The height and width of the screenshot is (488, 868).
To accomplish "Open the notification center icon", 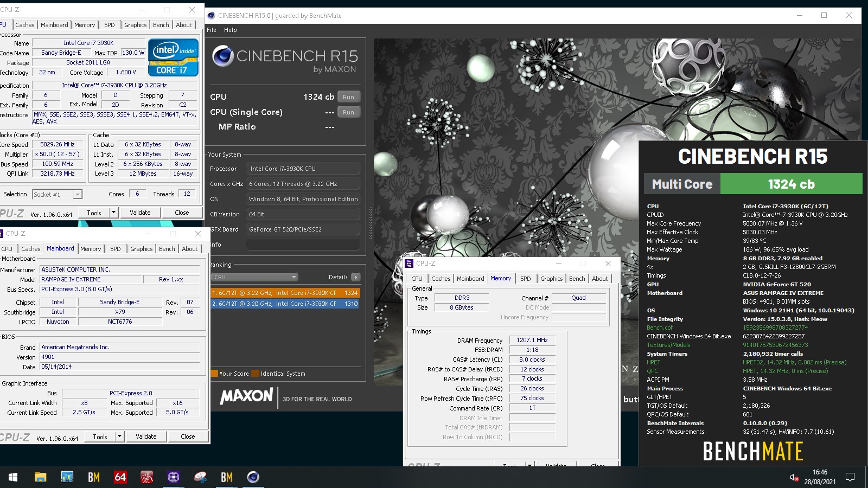I will 850,477.
